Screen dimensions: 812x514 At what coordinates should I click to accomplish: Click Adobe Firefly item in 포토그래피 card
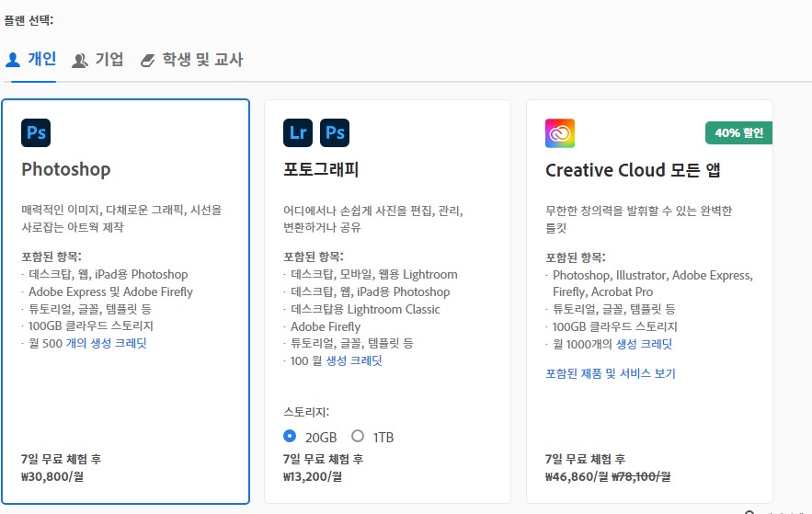click(x=326, y=326)
